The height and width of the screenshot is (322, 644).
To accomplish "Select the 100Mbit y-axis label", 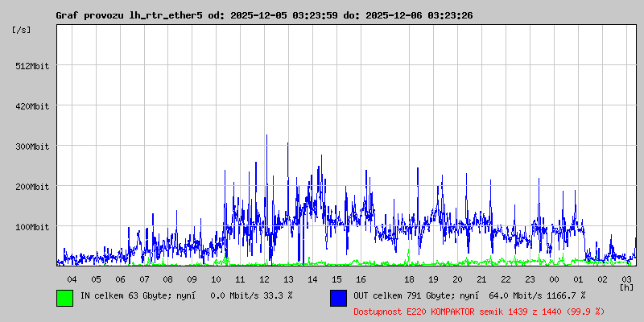I will click(32, 227).
